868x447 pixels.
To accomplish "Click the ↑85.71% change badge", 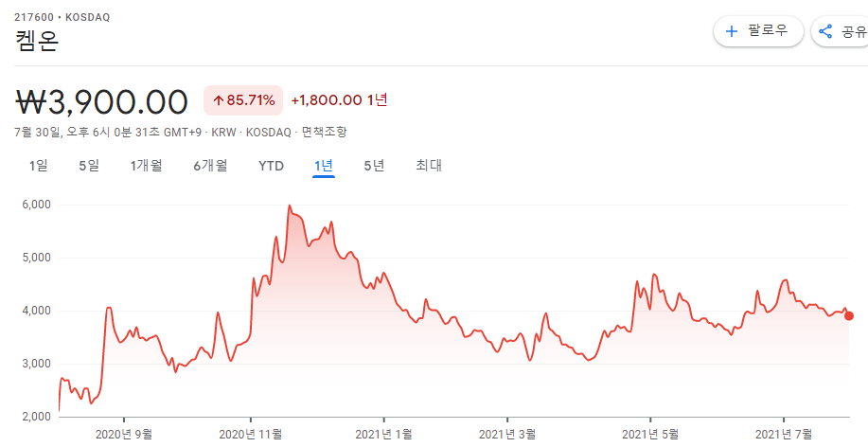I will pos(243,100).
